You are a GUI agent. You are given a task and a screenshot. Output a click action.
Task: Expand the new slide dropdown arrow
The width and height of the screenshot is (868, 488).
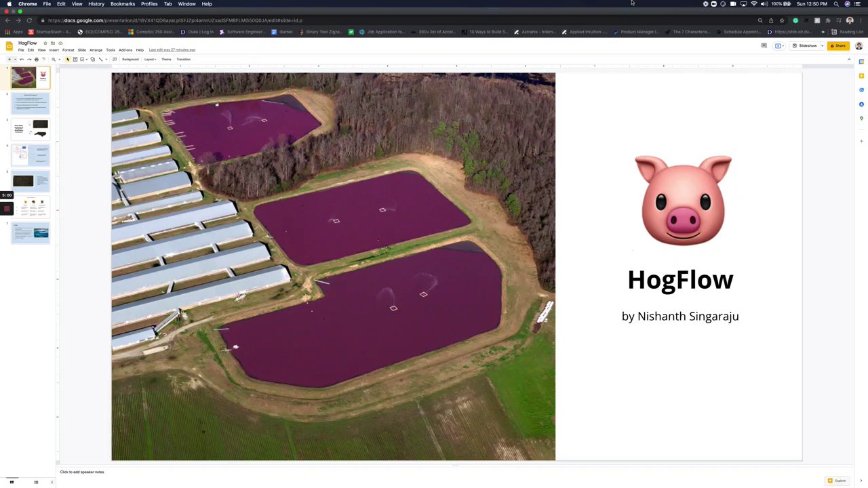(15, 60)
